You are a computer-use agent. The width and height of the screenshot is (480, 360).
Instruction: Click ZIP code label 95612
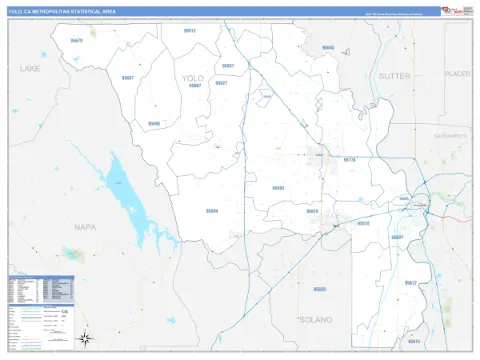(411, 283)
